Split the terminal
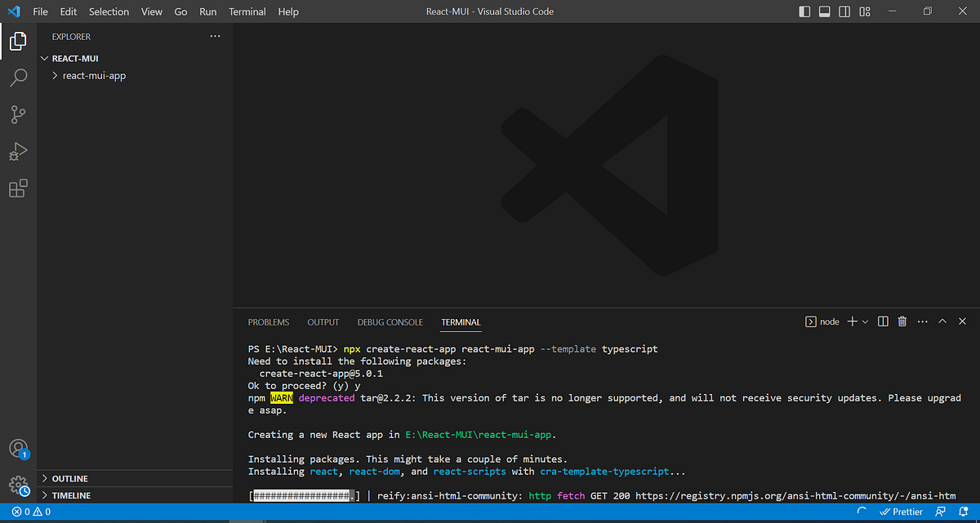 tap(883, 321)
